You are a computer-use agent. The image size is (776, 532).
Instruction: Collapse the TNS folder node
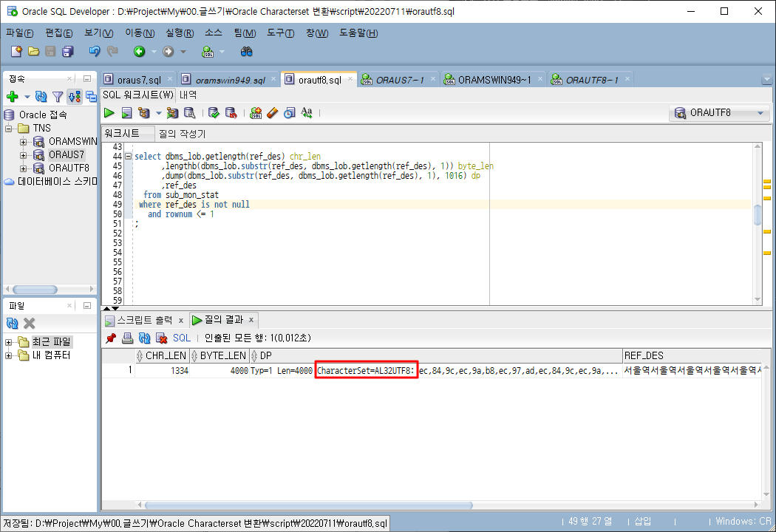pos(8,128)
